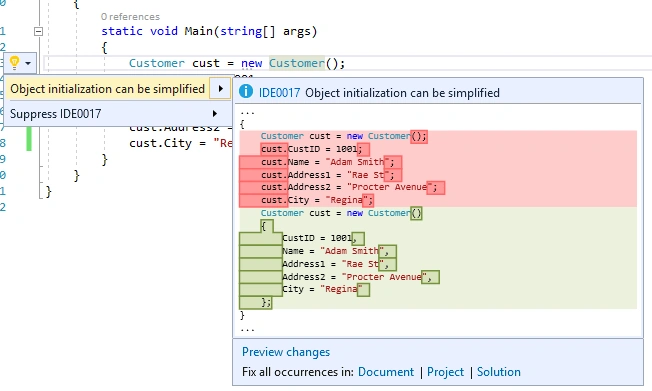Click the red removed-code block in preview
Image resolution: width=652 pixels, height=391 pixels.
click(438, 168)
